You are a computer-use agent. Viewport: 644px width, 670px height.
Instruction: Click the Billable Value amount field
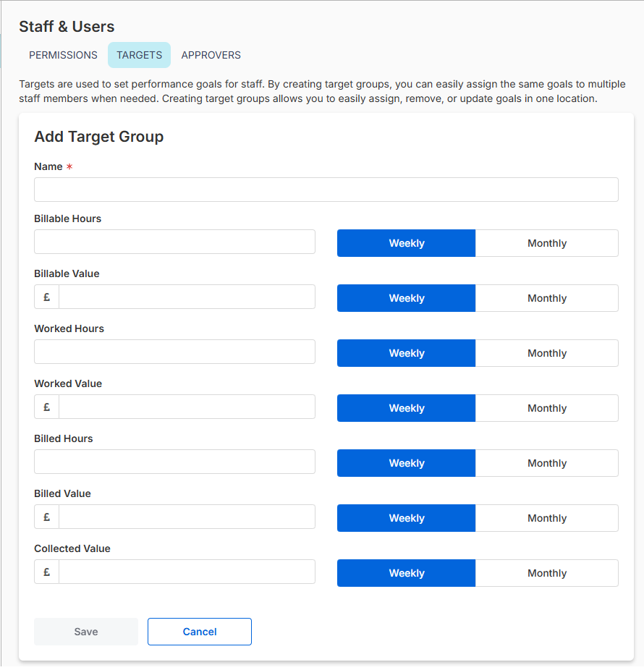(187, 297)
